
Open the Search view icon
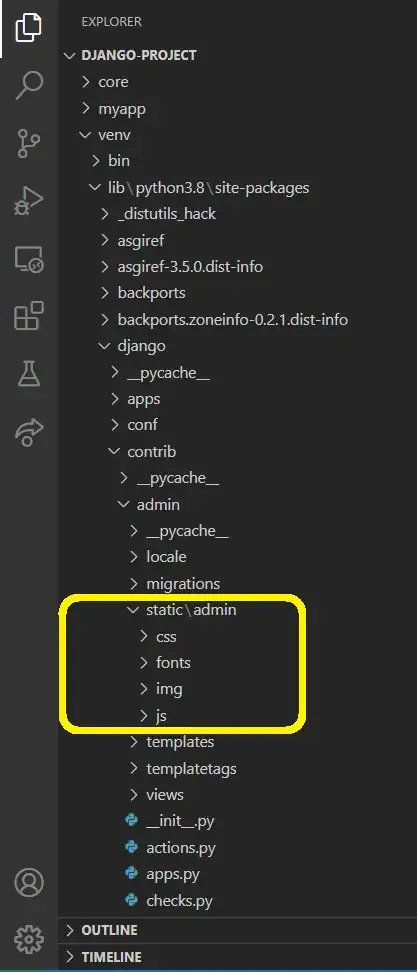[29, 85]
